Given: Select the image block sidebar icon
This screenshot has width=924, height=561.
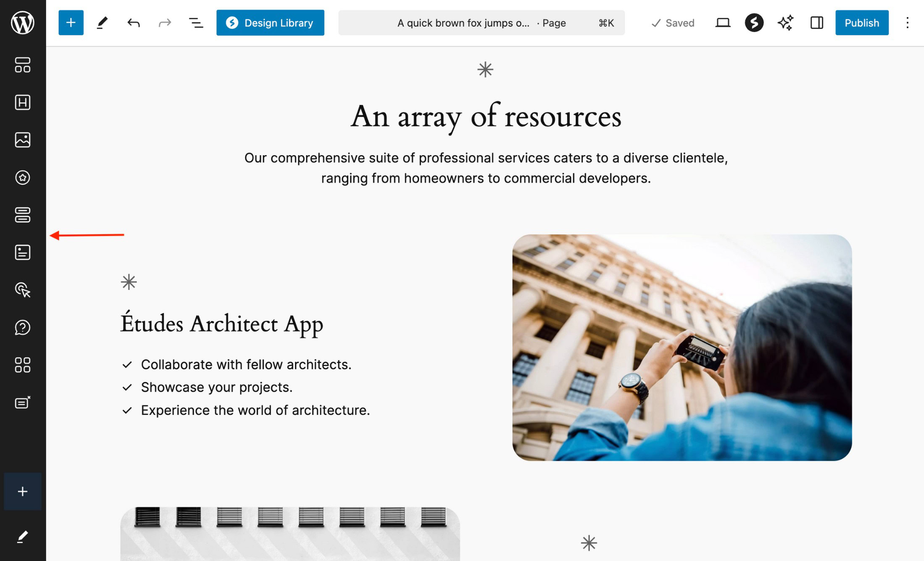Looking at the screenshot, I should pos(23,140).
